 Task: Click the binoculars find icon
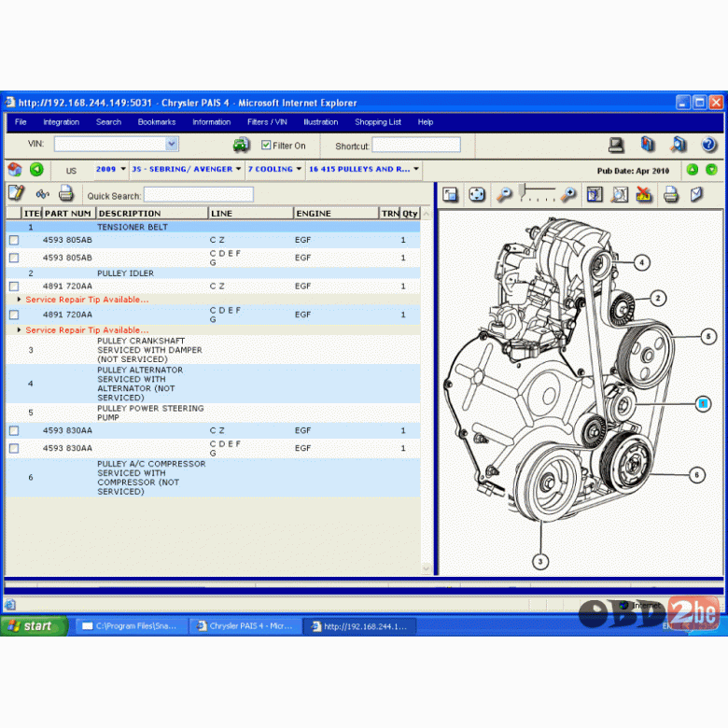tap(42, 194)
